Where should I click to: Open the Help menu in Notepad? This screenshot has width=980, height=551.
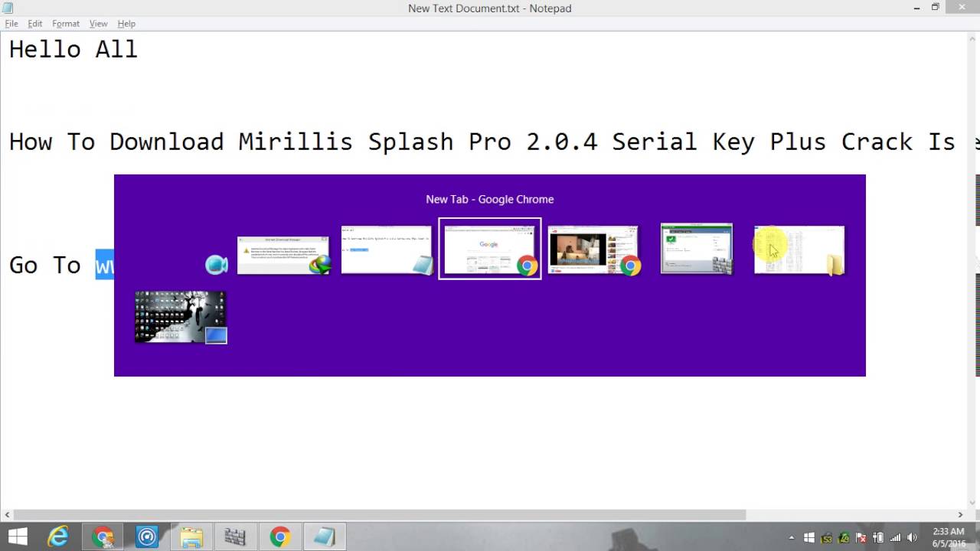click(126, 23)
